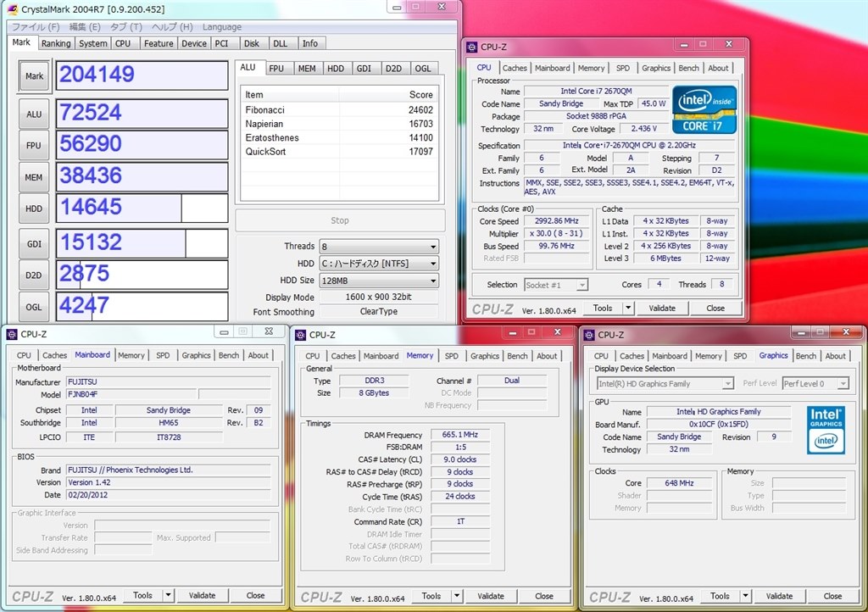Run the OGL benchmark button

click(34, 307)
